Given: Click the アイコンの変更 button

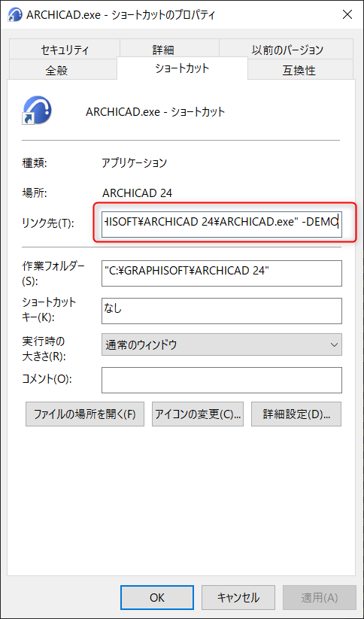Looking at the screenshot, I should [198, 414].
